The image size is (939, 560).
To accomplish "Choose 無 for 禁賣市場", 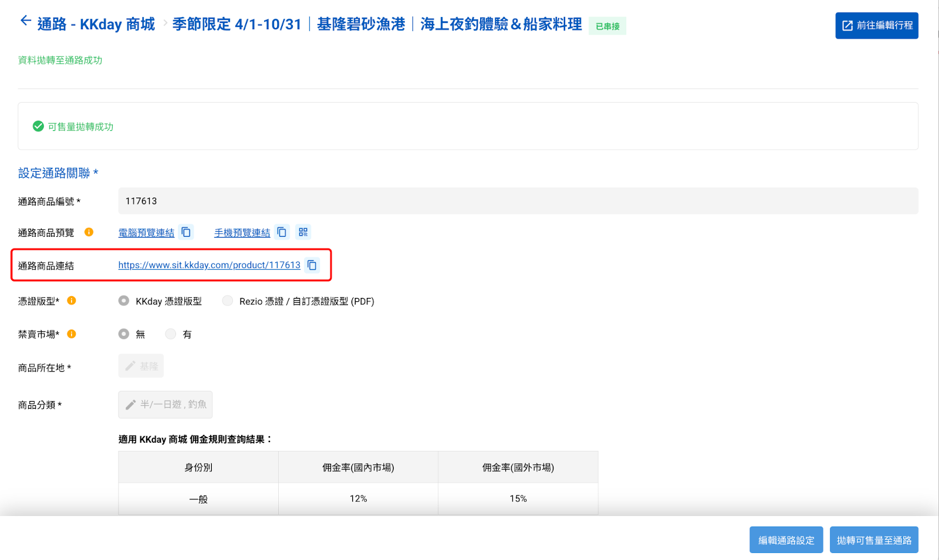I will click(x=124, y=334).
